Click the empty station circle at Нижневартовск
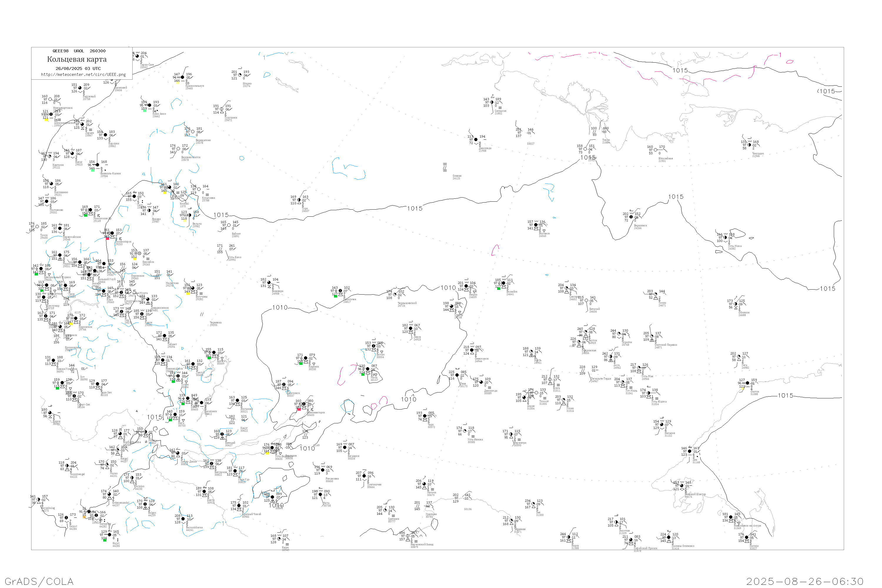 pyautogui.click(x=50, y=99)
